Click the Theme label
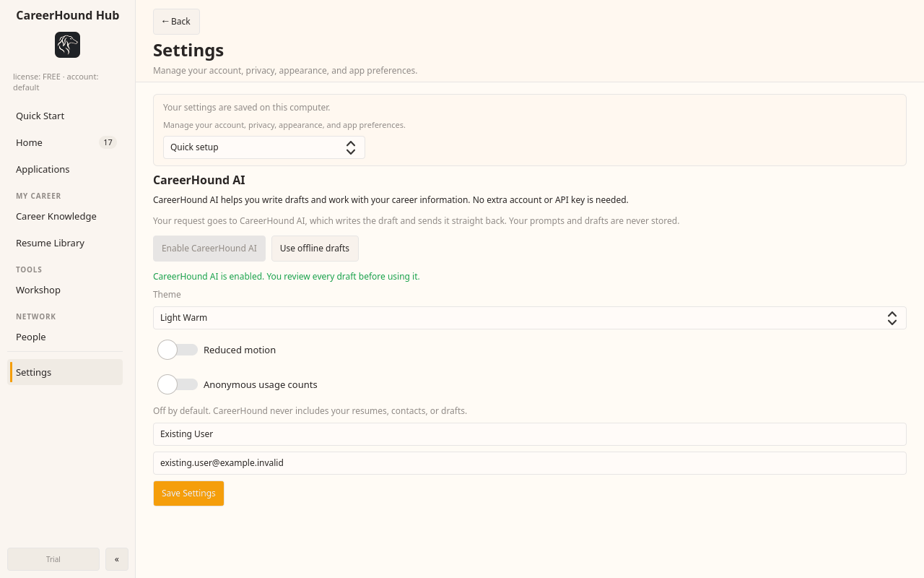924x578 pixels. click(x=167, y=295)
